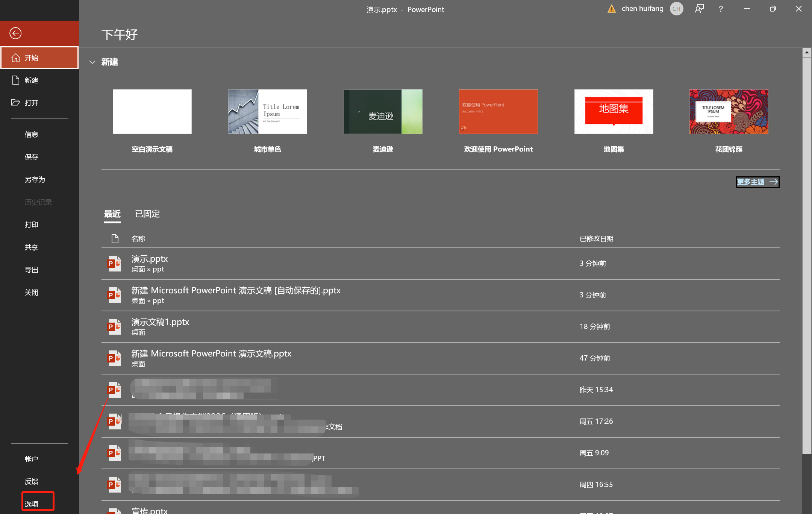812x514 pixels.
Task: Click the 已修改日期 column header
Action: click(596, 239)
